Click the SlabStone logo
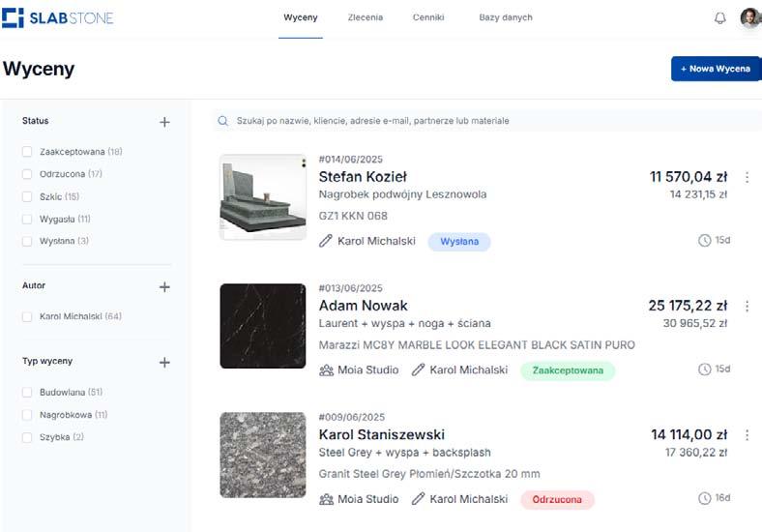Image resolution: width=762 pixels, height=532 pixels. point(58,17)
